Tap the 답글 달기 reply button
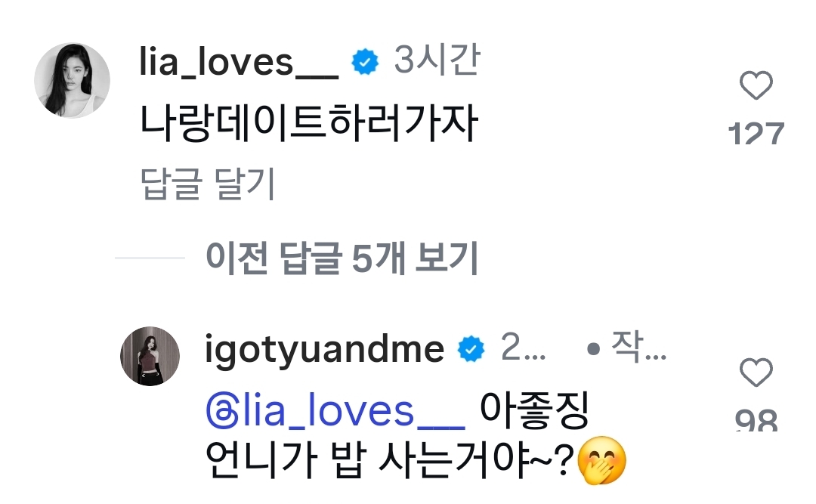Screen dimensions: 816x504 click(208, 184)
